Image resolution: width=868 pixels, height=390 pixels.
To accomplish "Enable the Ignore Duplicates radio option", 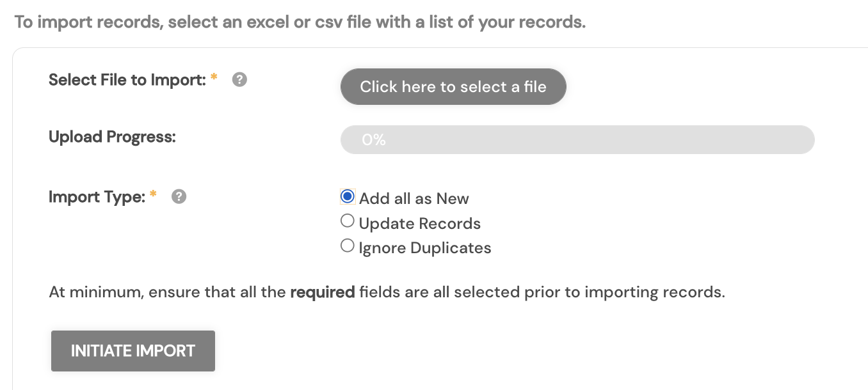I will [x=348, y=246].
